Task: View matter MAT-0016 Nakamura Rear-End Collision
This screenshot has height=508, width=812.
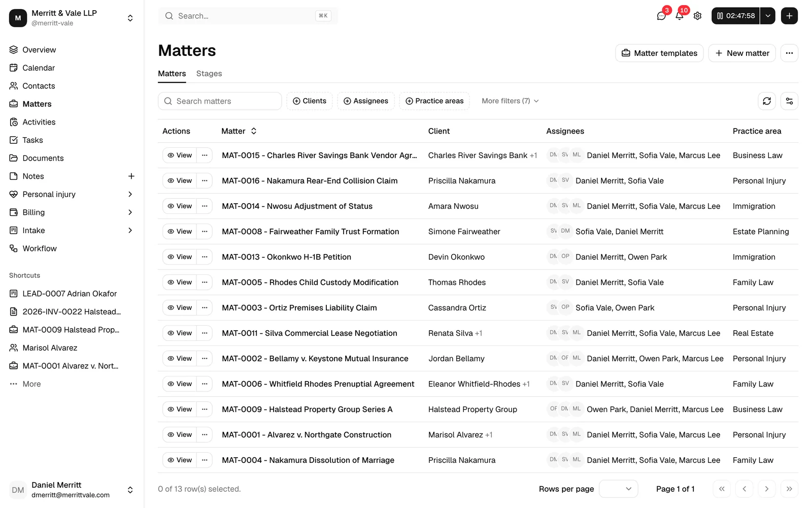Action: (180, 181)
